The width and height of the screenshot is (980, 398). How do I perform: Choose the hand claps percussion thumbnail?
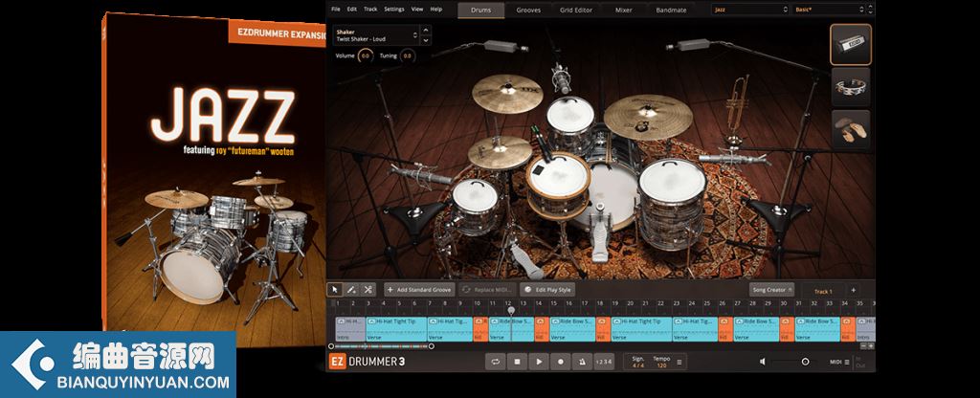851,129
